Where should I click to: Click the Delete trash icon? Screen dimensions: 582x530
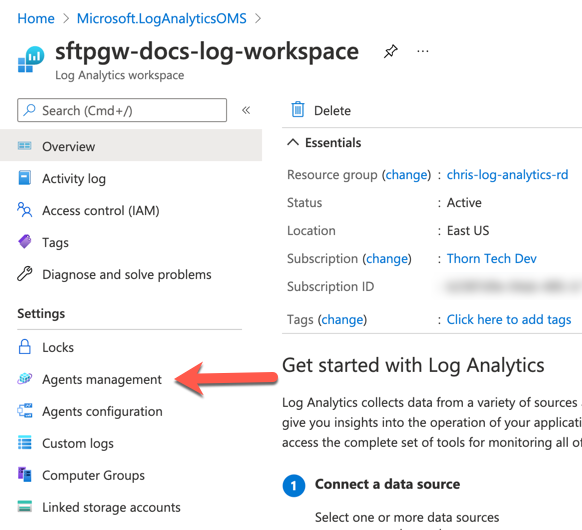coord(298,109)
